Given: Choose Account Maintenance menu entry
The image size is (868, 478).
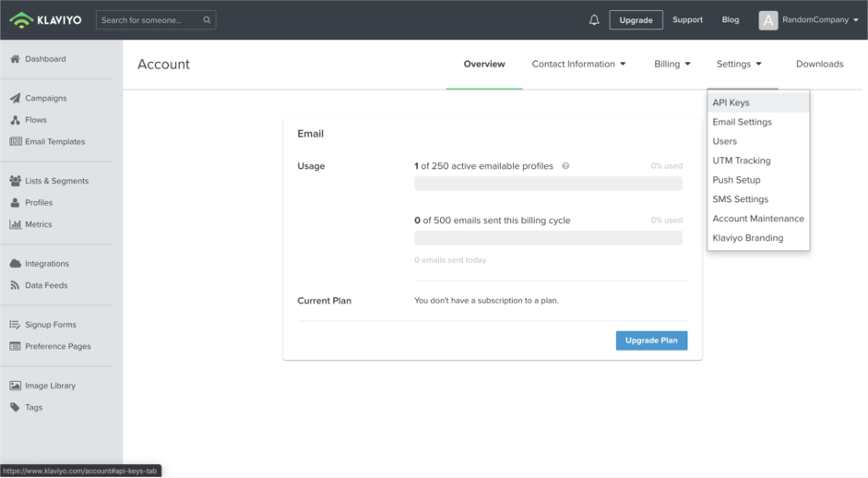Looking at the screenshot, I should (758, 218).
